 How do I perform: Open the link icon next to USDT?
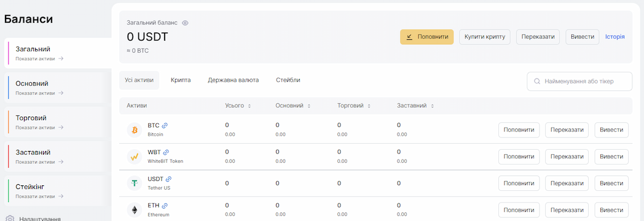click(x=168, y=179)
